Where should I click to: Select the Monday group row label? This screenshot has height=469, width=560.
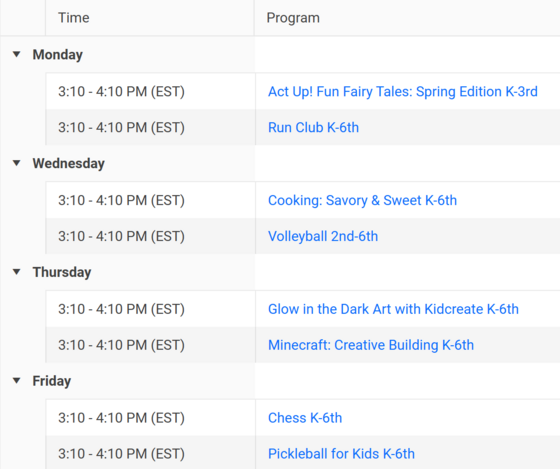(58, 55)
